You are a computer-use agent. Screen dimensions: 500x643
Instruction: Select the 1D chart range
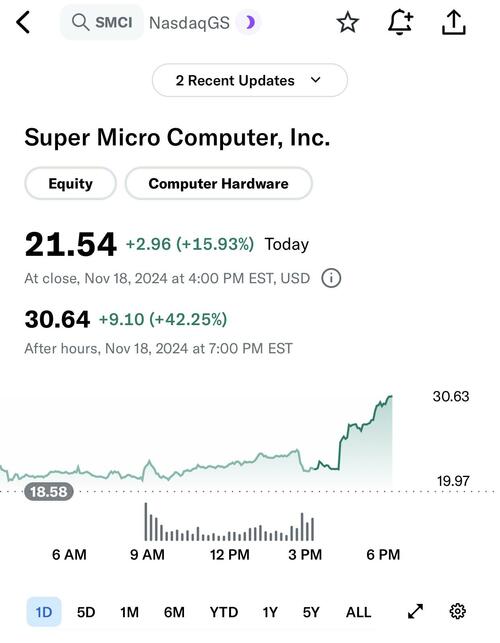[x=44, y=612]
